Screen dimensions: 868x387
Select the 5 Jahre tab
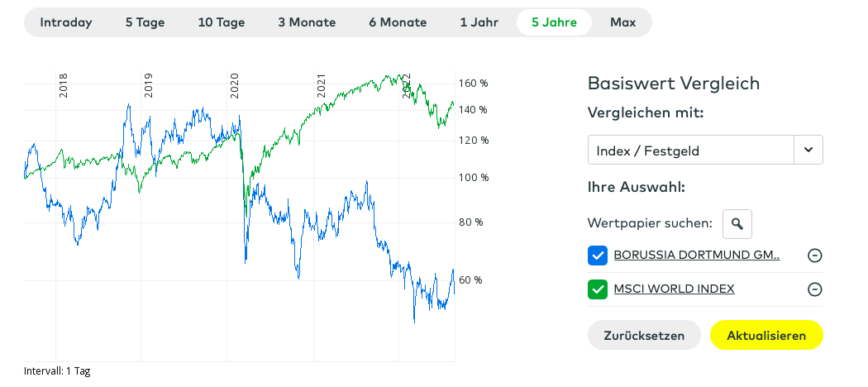coord(554,22)
